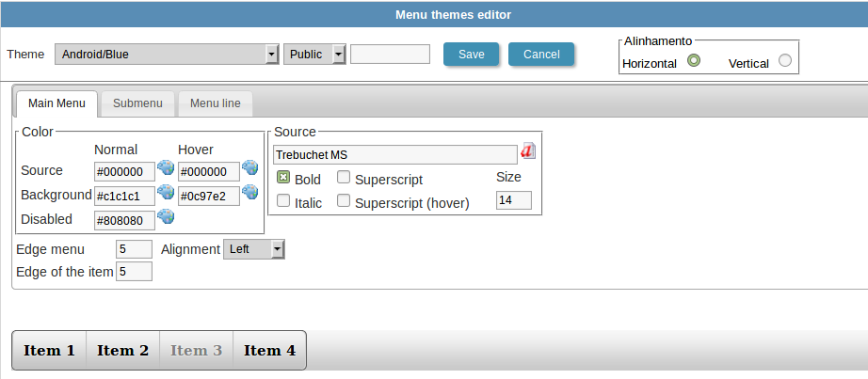The image size is (868, 379).
Task: Focus the Source normal color field #000000
Action: 124,171
